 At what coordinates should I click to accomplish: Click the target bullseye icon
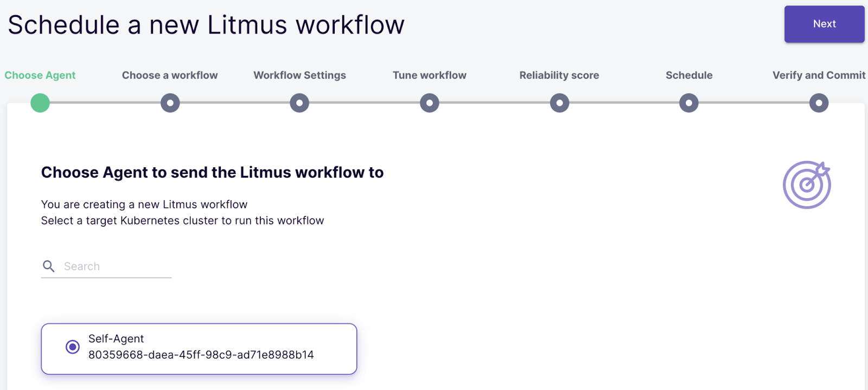807,185
